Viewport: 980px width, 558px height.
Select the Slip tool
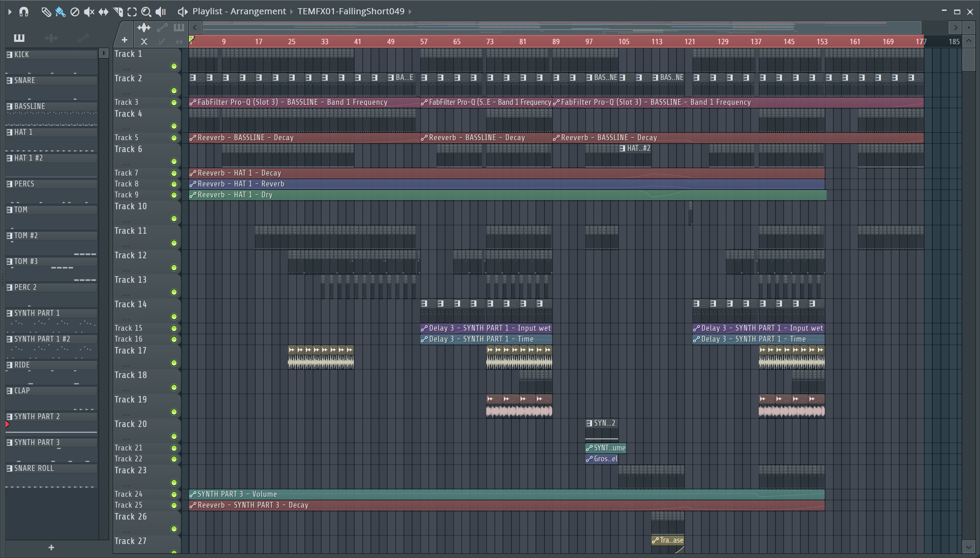point(103,12)
